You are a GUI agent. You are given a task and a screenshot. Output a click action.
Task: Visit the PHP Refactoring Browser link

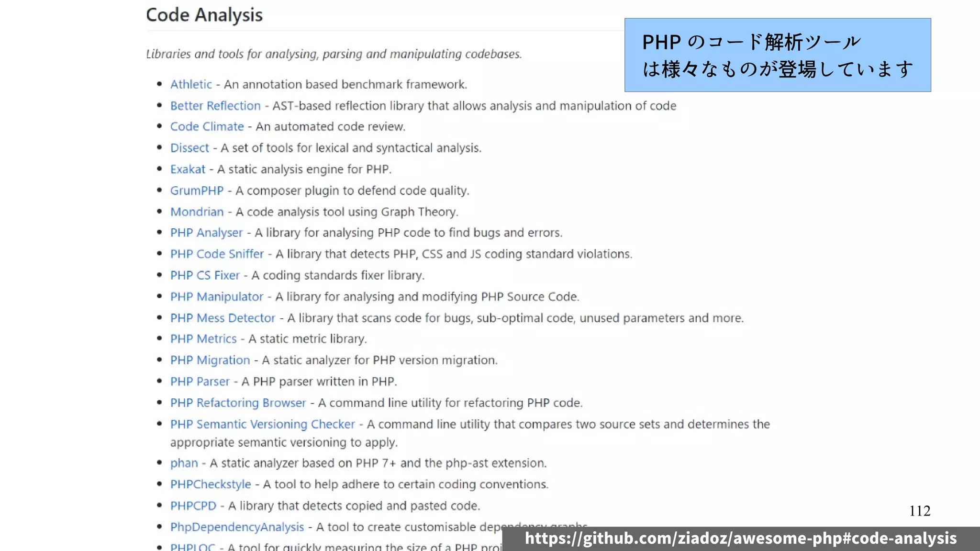(238, 403)
